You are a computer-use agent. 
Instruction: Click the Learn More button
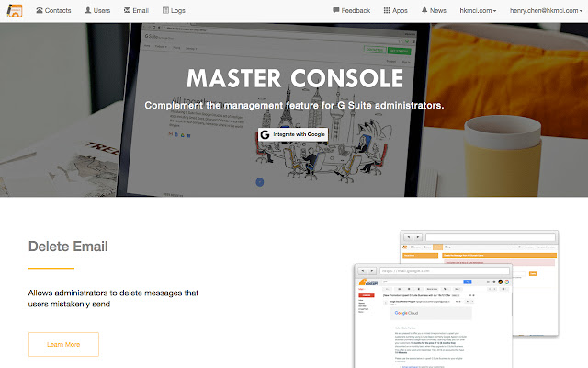point(63,344)
